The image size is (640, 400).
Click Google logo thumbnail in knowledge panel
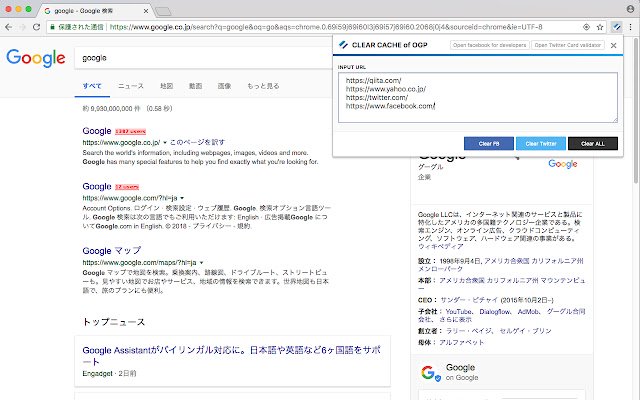pos(562,164)
